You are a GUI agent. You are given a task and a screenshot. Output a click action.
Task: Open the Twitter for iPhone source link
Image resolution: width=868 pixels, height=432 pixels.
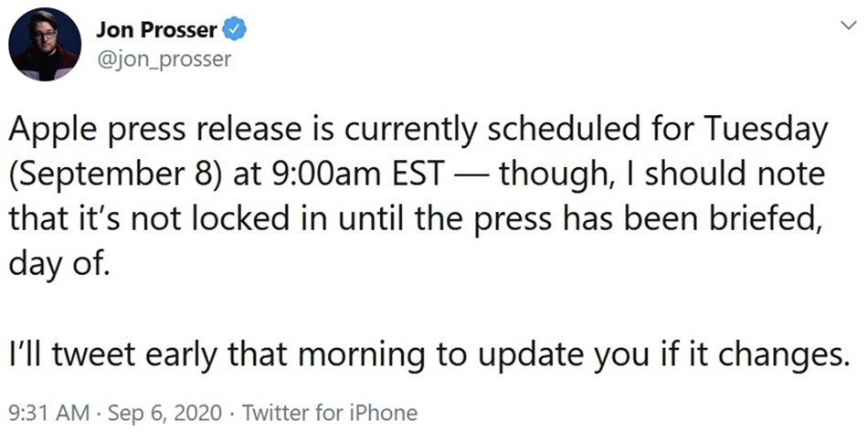330,413
